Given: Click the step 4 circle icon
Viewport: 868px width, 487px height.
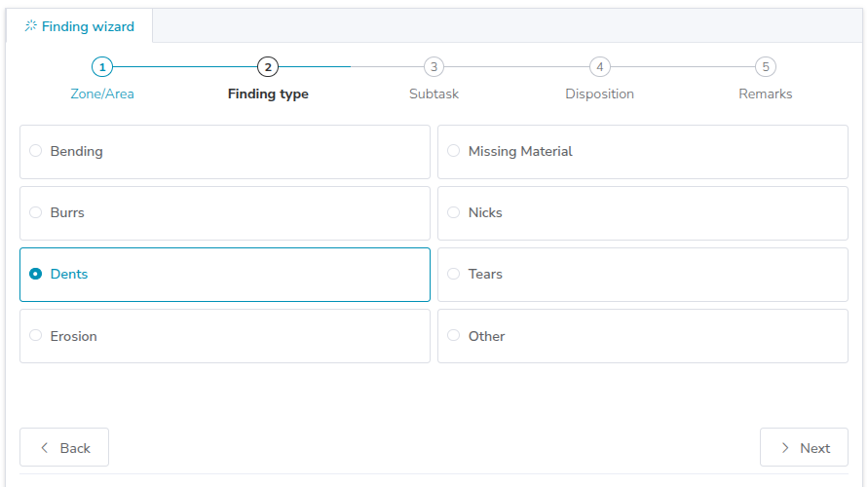Looking at the screenshot, I should [600, 67].
